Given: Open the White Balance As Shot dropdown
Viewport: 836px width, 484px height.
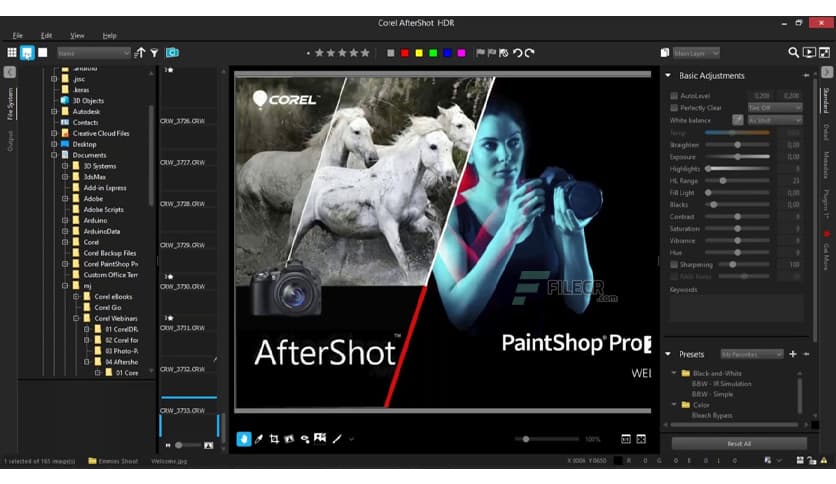Looking at the screenshot, I should 775,120.
